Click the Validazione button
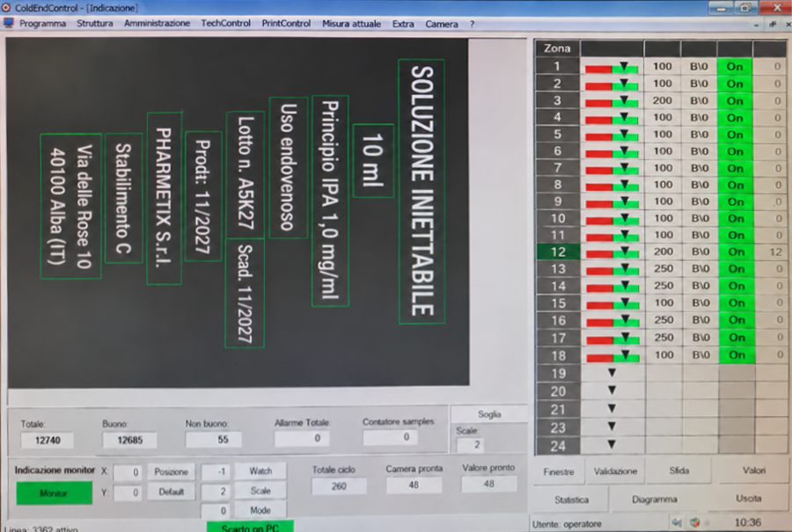 pyautogui.click(x=615, y=471)
